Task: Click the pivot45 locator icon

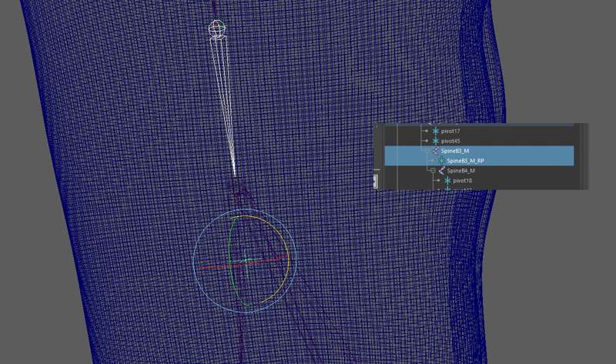Action: 436,142
